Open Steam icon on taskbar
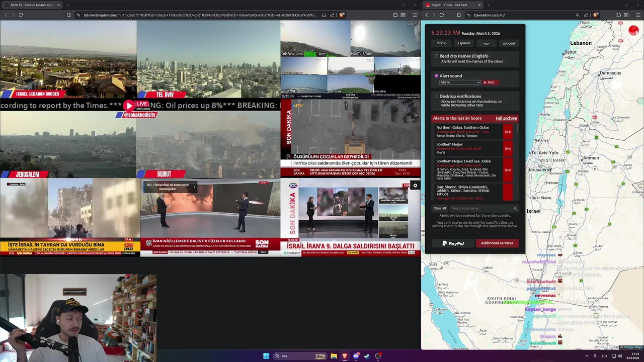The width and height of the screenshot is (644, 362). tap(367, 356)
